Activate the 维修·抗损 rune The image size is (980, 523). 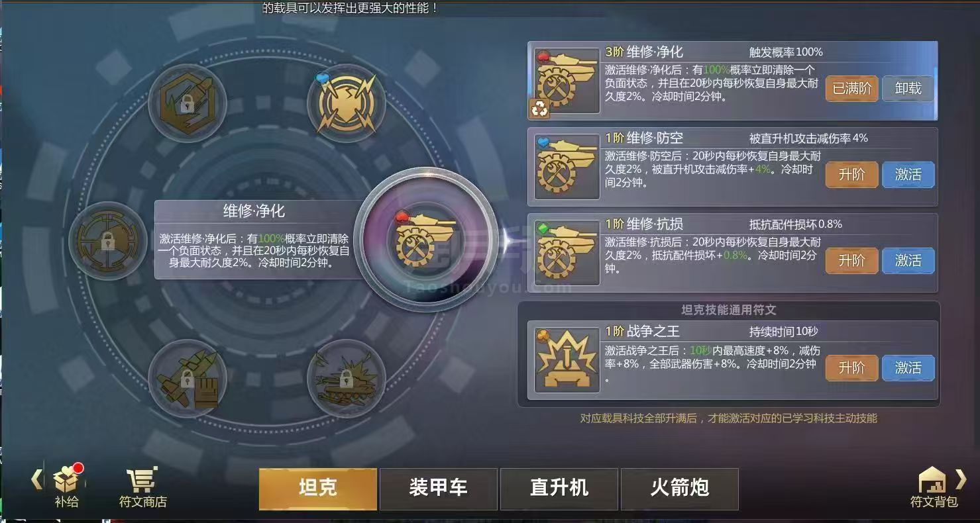908,261
